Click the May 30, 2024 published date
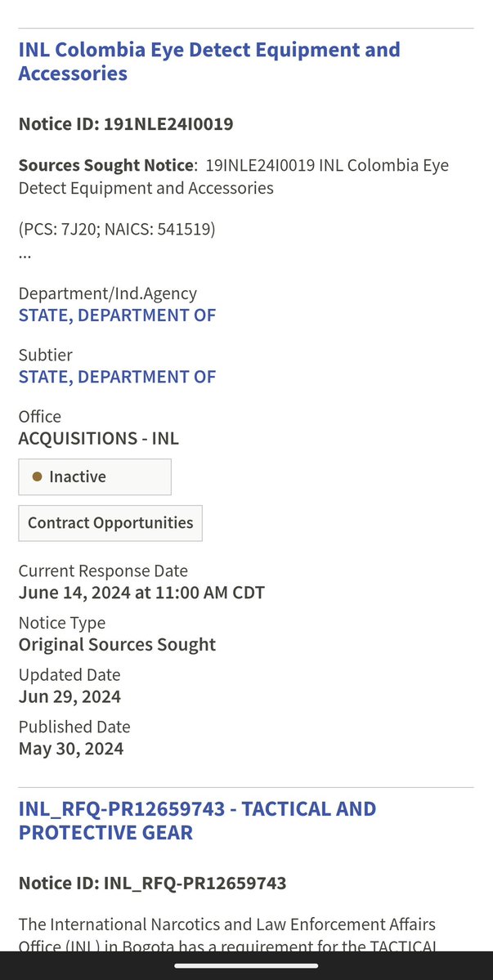This screenshot has height=980, width=493. point(71,749)
